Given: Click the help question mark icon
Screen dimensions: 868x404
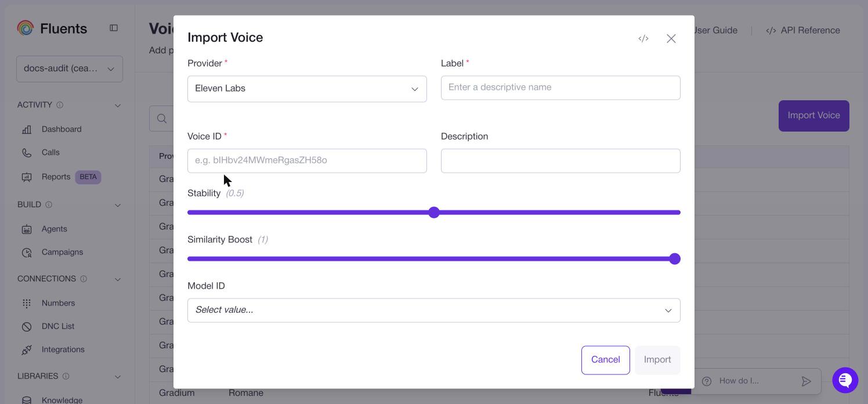Looking at the screenshot, I should (707, 381).
